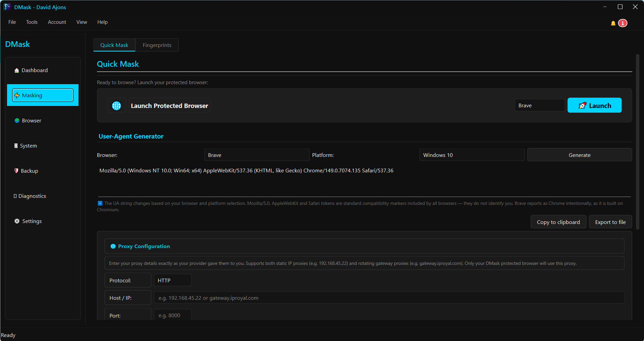The height and width of the screenshot is (341, 644).
Task: Open the View menu
Action: [82, 22]
